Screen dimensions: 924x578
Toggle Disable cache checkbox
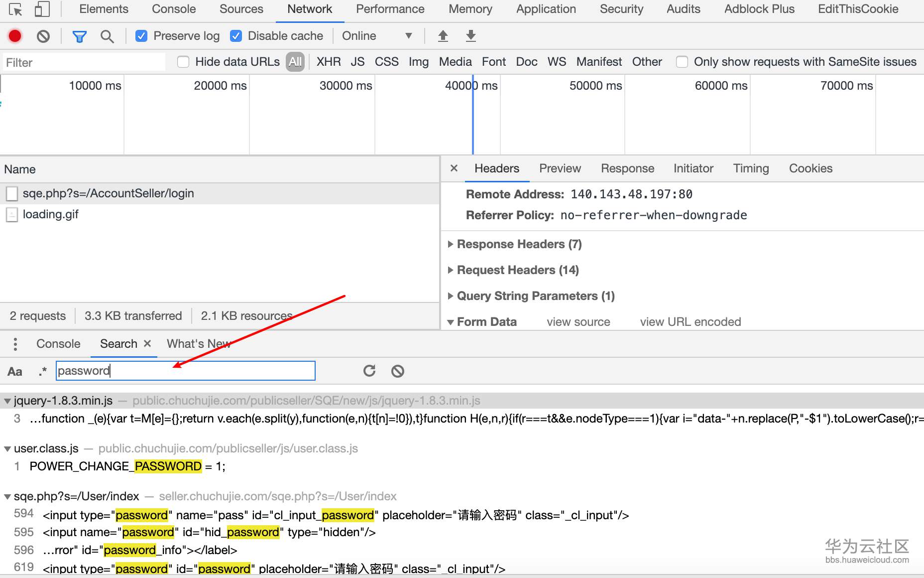236,36
